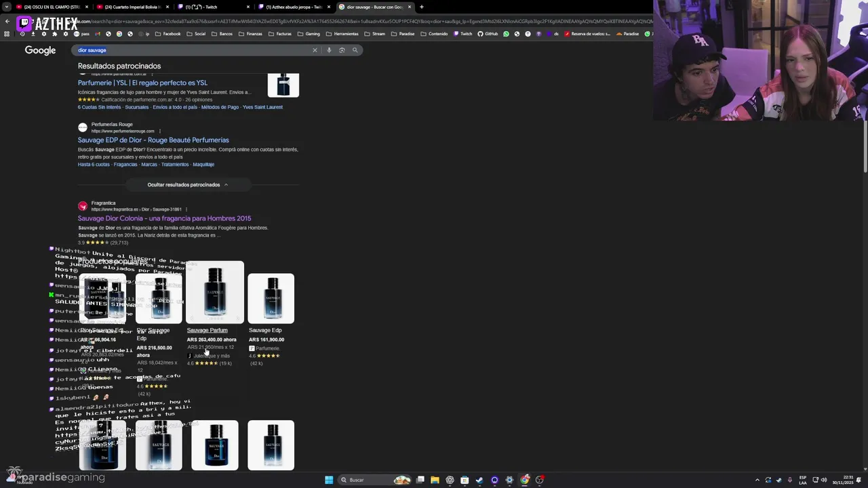868x488 pixels.
Task: Show hidden system tray icons
Action: (x=757, y=480)
